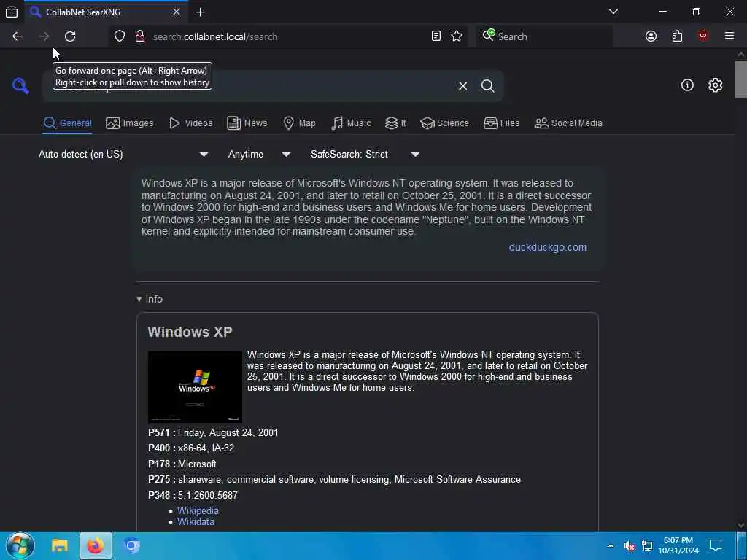The width and height of the screenshot is (747, 560).
Task: Open SearXNG preferences gear icon
Action: [x=715, y=85]
